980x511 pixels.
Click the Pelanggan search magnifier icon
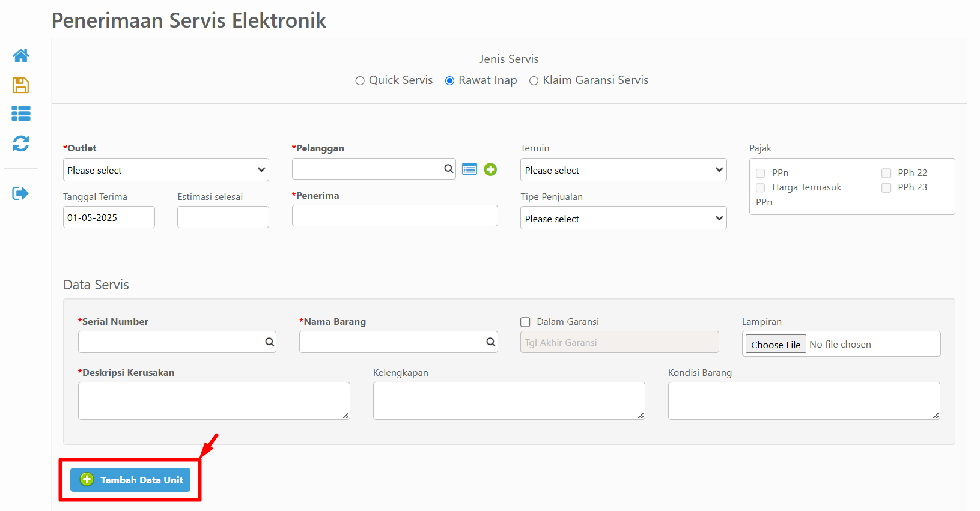tap(448, 169)
